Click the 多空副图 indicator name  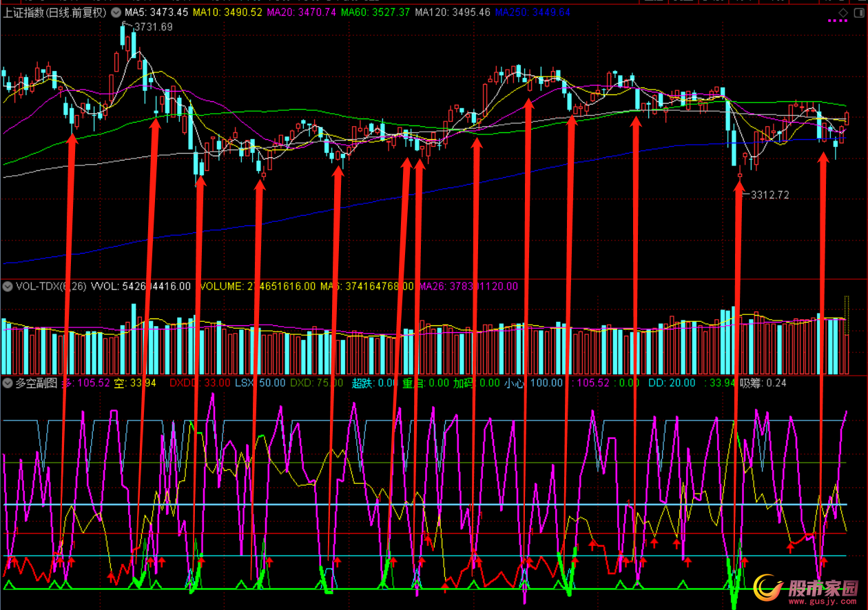click(36, 383)
